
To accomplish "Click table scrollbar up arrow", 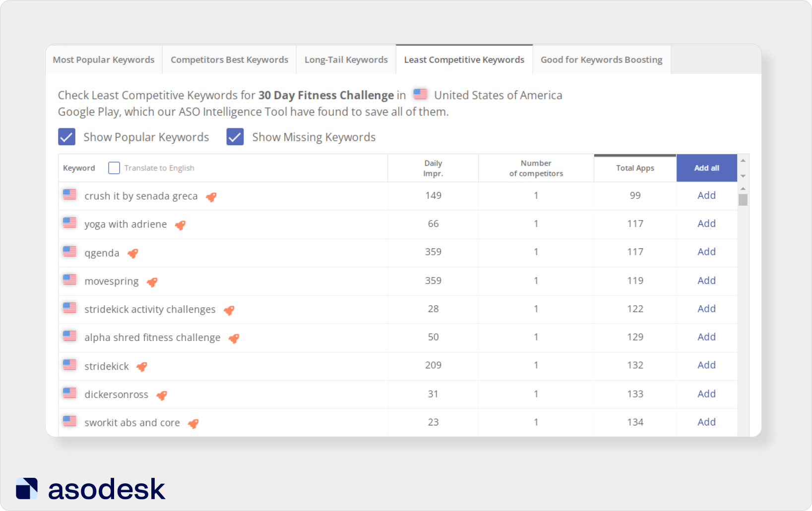I will click(x=743, y=189).
